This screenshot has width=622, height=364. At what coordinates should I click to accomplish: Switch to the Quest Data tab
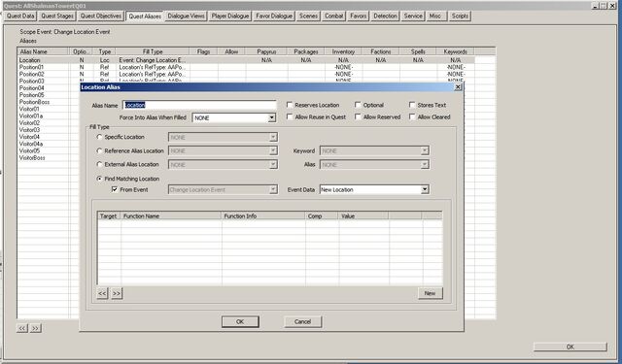click(x=20, y=17)
